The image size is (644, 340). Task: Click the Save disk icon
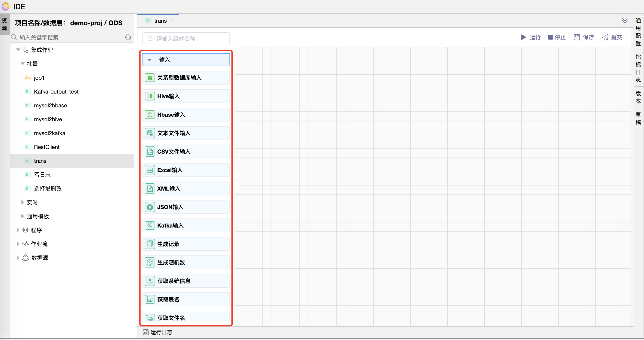click(577, 37)
